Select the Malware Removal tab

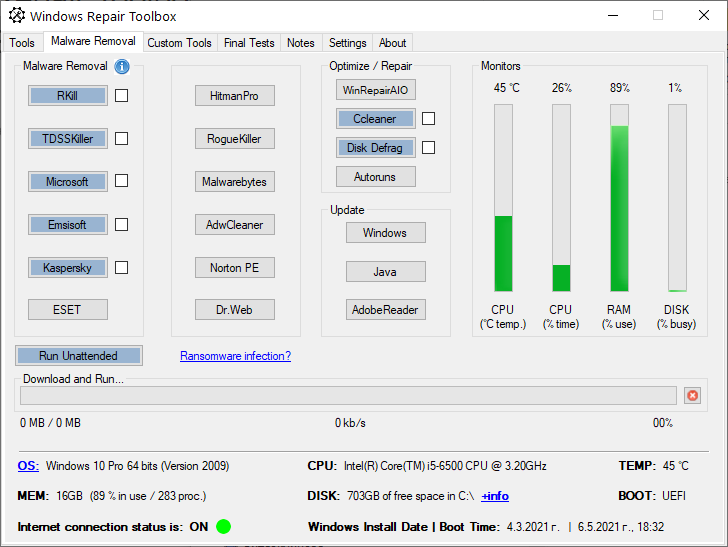click(x=93, y=41)
